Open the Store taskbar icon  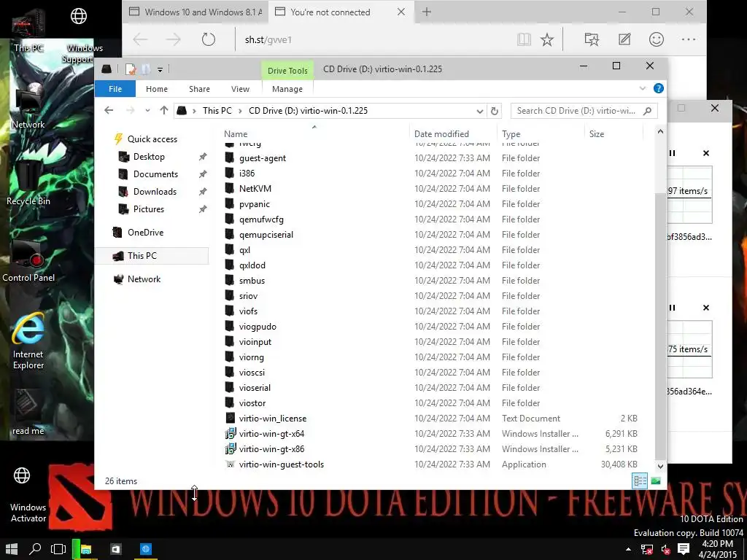pos(116,549)
